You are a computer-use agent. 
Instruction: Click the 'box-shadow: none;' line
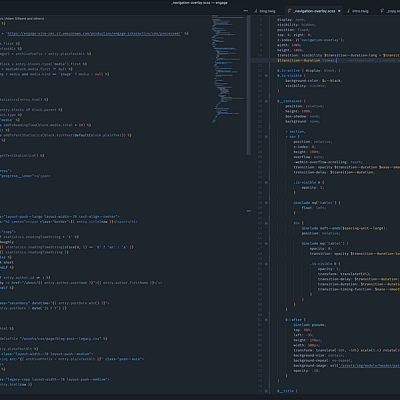(302, 116)
